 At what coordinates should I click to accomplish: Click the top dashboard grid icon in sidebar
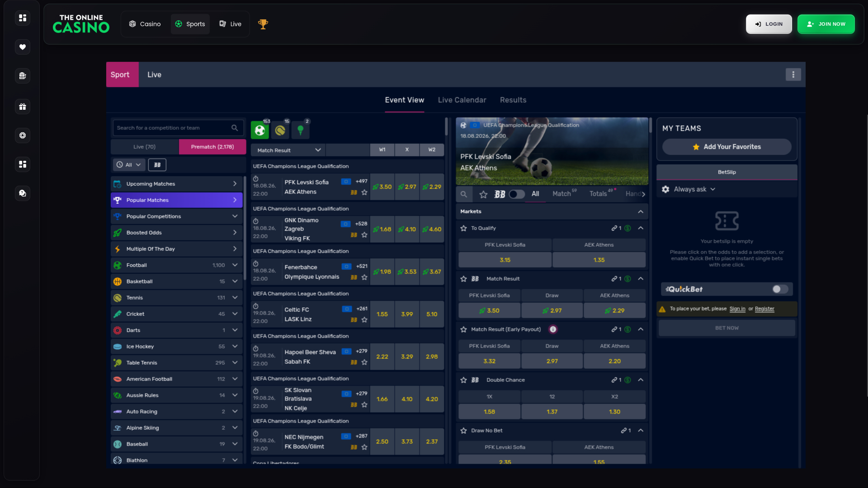pyautogui.click(x=23, y=18)
